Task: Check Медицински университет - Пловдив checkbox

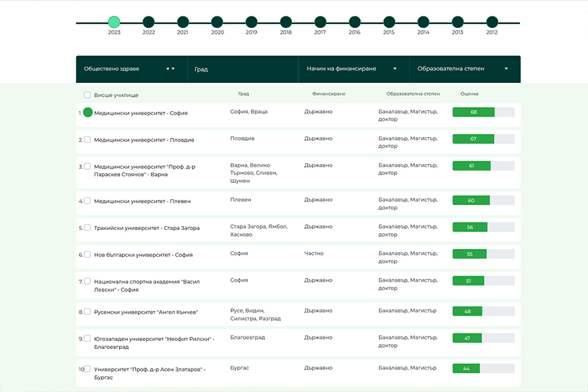Action: (88, 140)
